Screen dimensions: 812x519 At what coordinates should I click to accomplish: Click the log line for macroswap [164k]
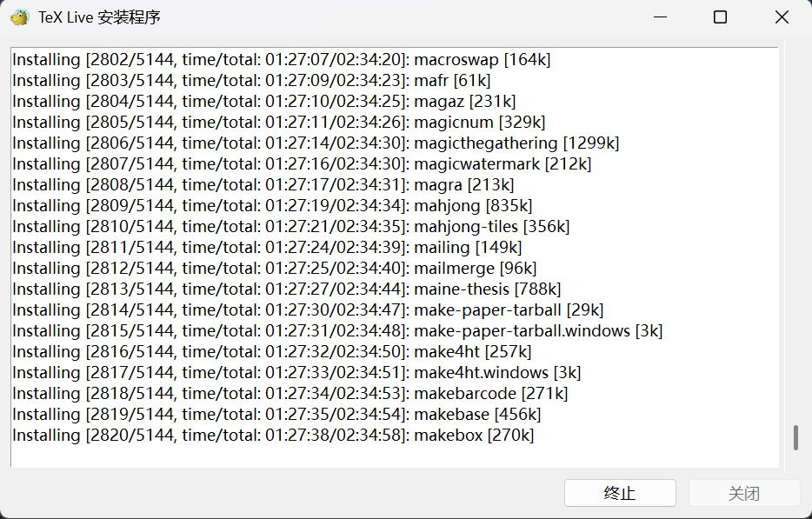pyautogui.click(x=282, y=60)
